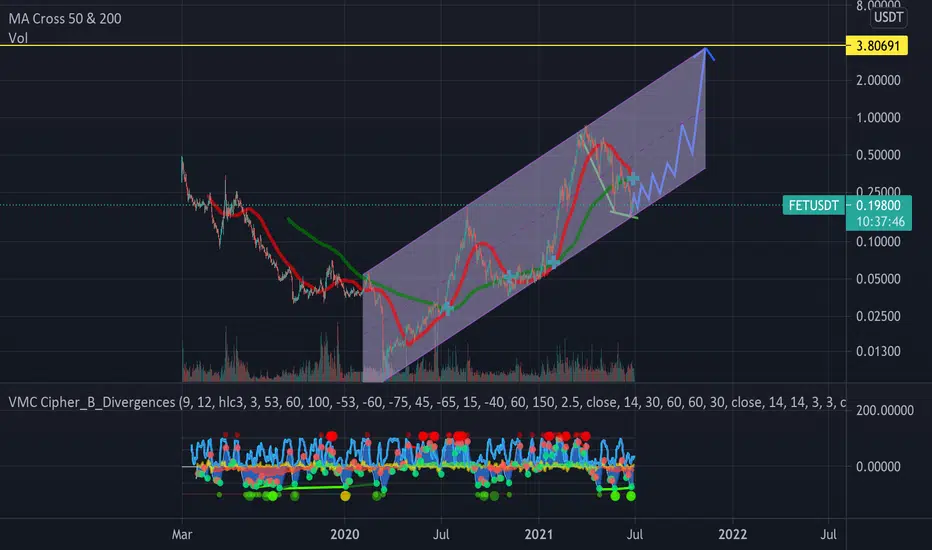
Task: Click the 2022 time axis label
Action: click(x=732, y=535)
